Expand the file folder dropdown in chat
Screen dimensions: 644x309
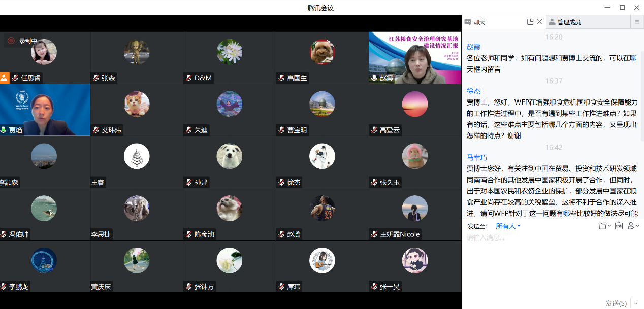(604, 226)
